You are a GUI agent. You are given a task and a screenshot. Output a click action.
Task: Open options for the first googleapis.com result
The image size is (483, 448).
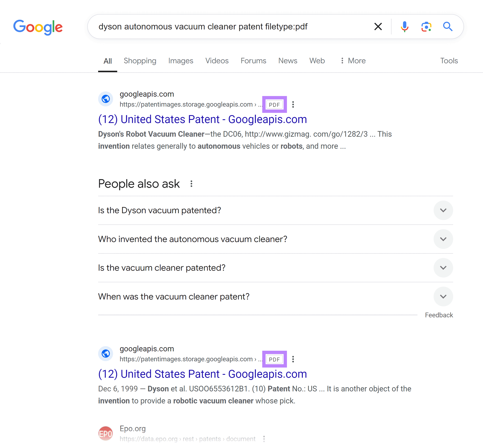click(x=293, y=105)
